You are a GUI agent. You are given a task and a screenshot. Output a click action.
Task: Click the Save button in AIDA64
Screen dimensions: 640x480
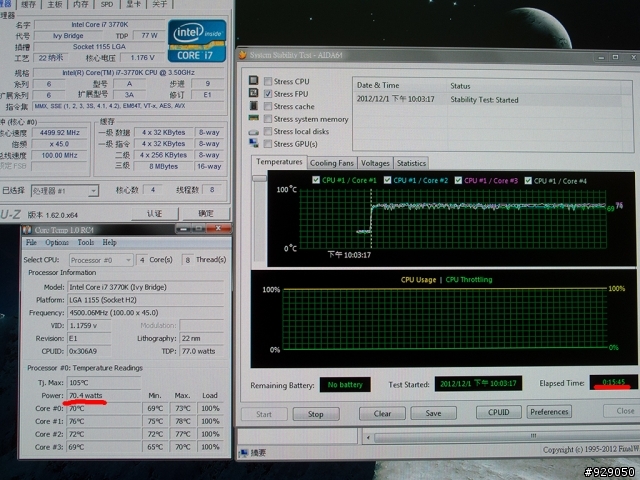[x=433, y=413]
